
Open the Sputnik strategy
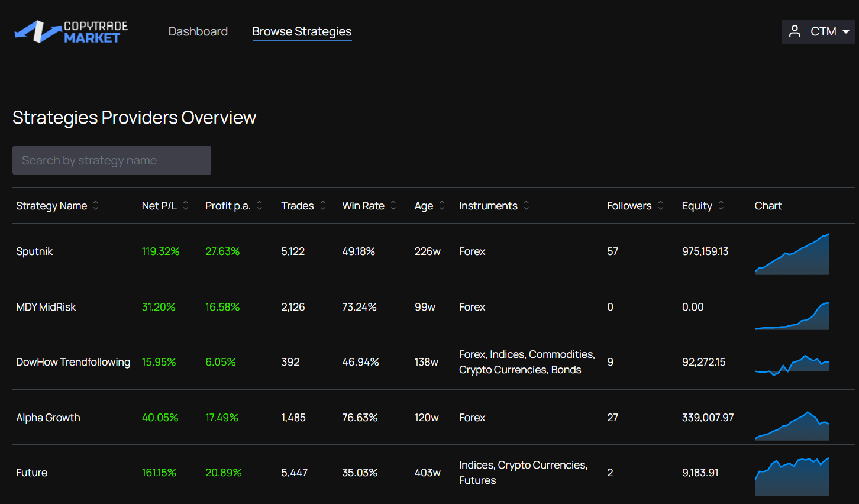(x=34, y=251)
